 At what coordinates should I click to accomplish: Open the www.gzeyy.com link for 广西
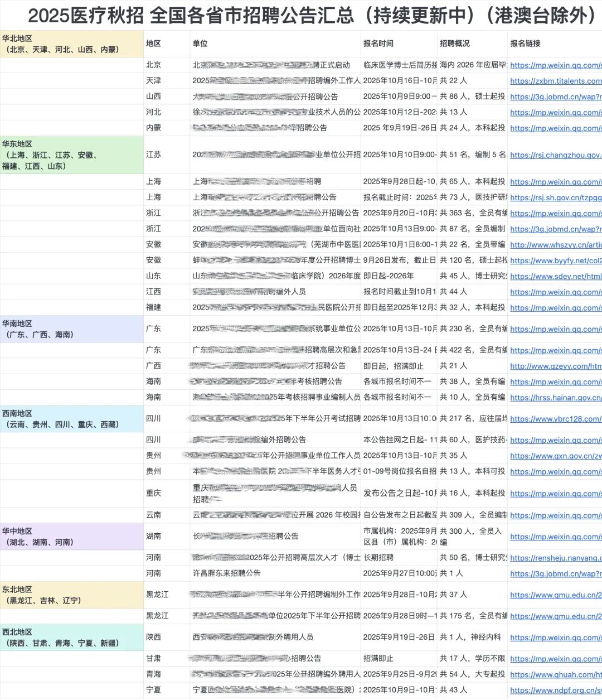coord(555,366)
